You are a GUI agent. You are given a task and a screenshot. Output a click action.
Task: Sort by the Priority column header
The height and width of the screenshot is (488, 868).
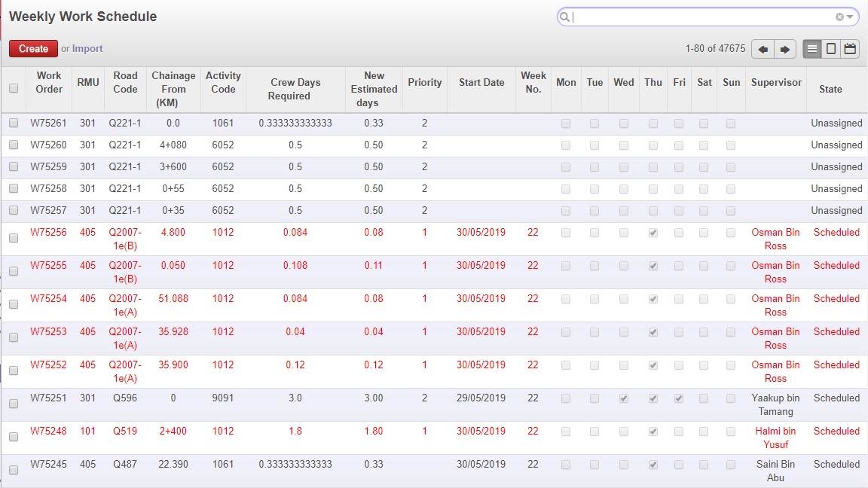point(424,82)
